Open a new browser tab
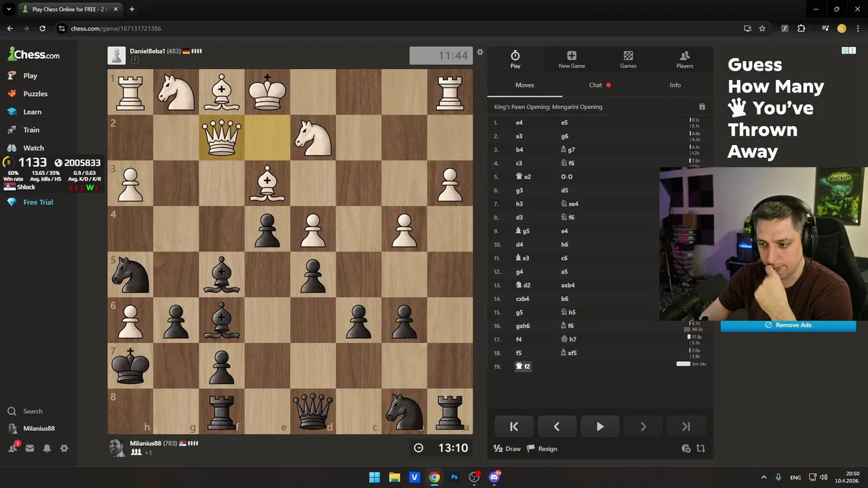The height and width of the screenshot is (488, 868). click(x=132, y=9)
